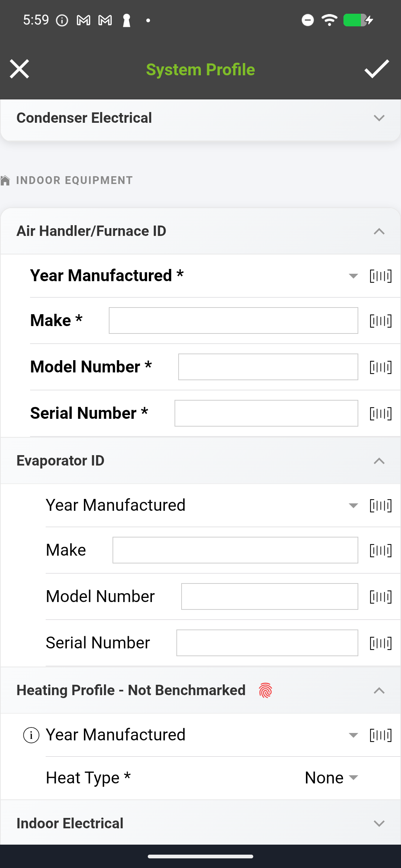Screen dimensions: 401x868
Task: Collapse the Air Handler/Furnace ID section
Action: tap(379, 231)
